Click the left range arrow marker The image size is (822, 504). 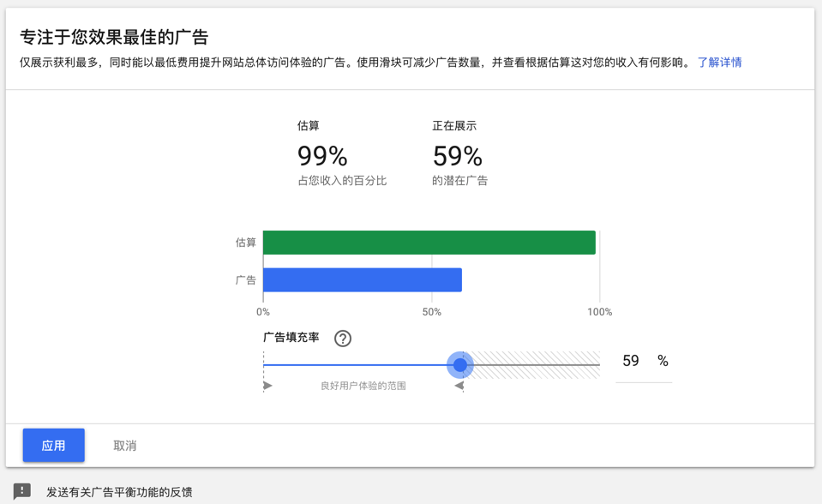pos(267,386)
